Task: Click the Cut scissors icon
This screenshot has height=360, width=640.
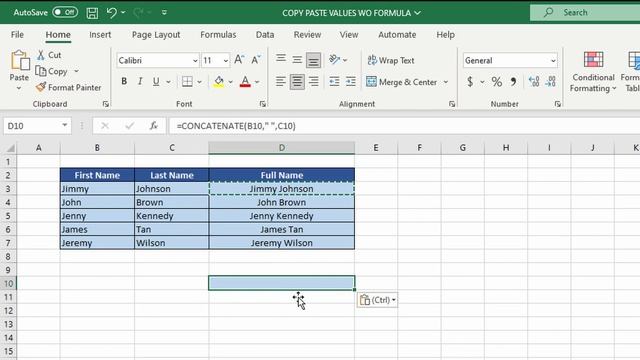Action: tap(41, 55)
